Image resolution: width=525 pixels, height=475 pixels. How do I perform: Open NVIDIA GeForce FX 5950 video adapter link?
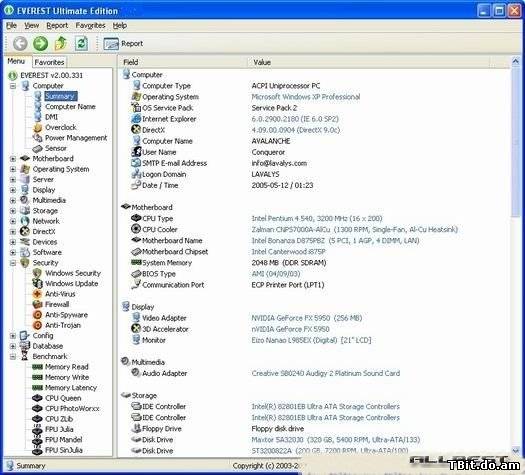pyautogui.click(x=307, y=318)
